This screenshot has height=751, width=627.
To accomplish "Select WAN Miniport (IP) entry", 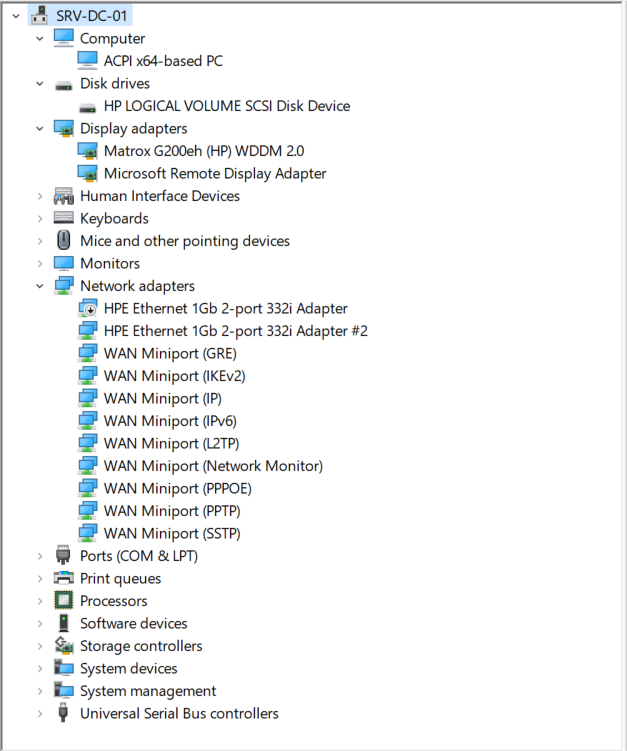I will (163, 398).
